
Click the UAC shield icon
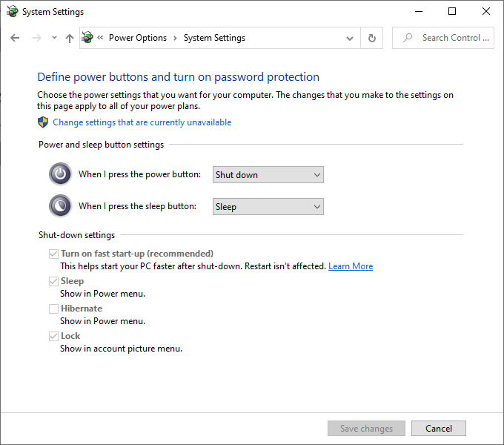pyautogui.click(x=43, y=122)
